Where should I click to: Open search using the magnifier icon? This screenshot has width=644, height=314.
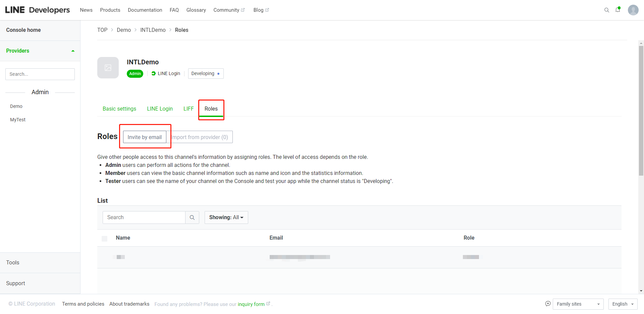[x=606, y=10]
